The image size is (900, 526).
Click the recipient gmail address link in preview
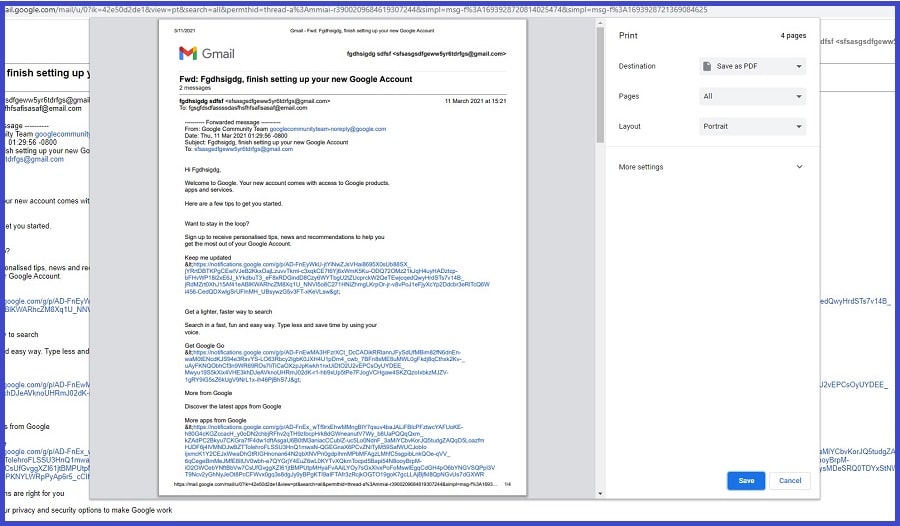tap(243, 149)
